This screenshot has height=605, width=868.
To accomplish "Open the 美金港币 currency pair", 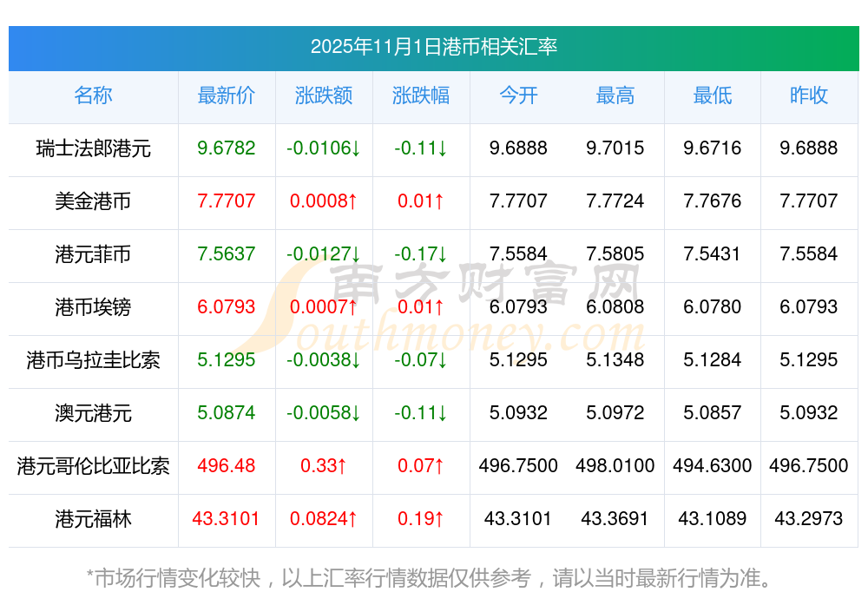I will [x=93, y=201].
